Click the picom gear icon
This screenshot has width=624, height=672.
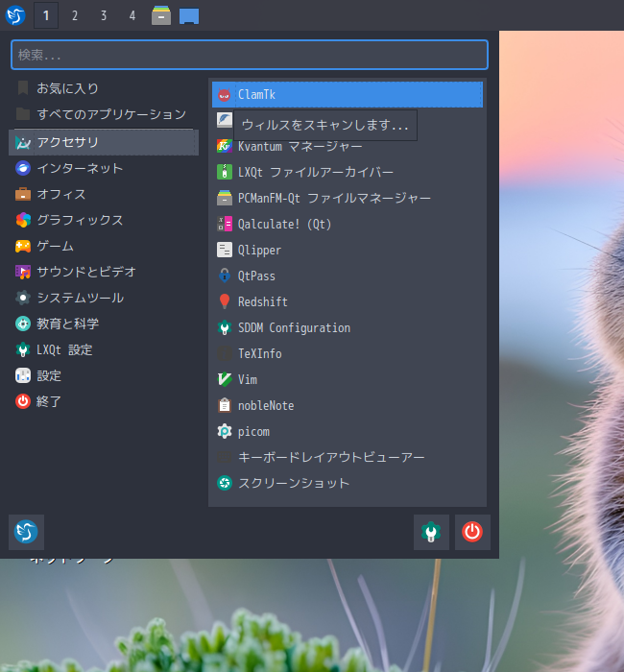(x=224, y=431)
